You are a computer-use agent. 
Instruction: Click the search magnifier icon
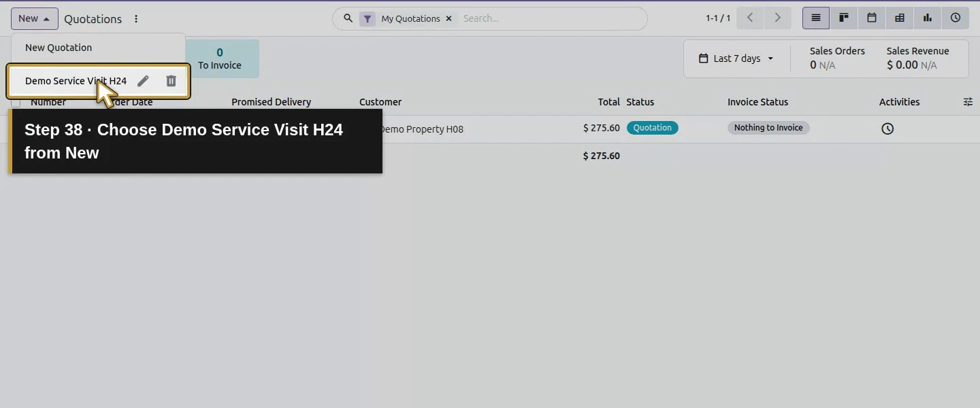pyautogui.click(x=348, y=18)
